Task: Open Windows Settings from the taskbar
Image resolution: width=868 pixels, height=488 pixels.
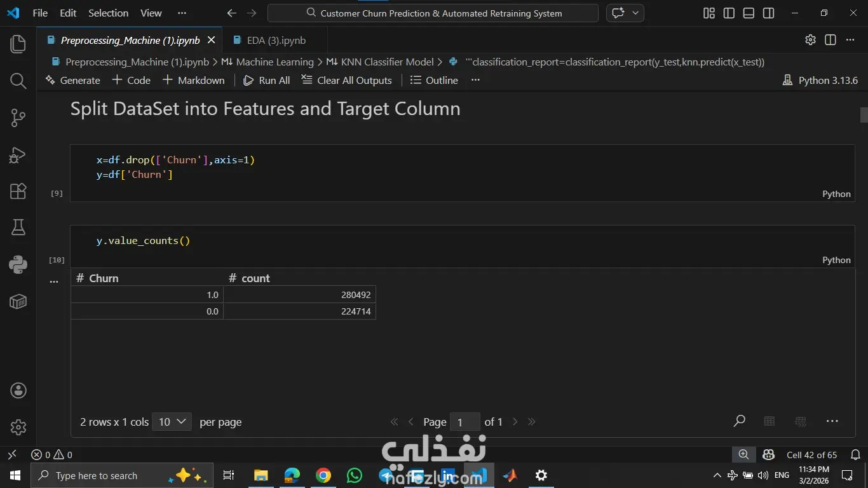Action: tap(541, 475)
